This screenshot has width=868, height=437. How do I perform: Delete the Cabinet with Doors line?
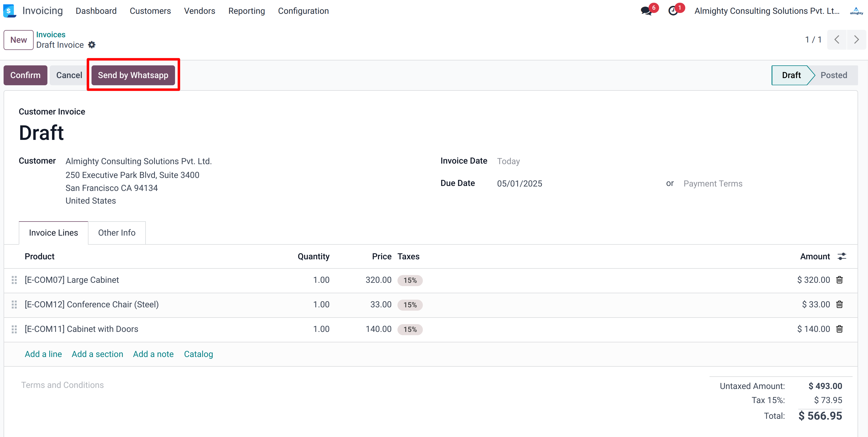click(x=839, y=329)
